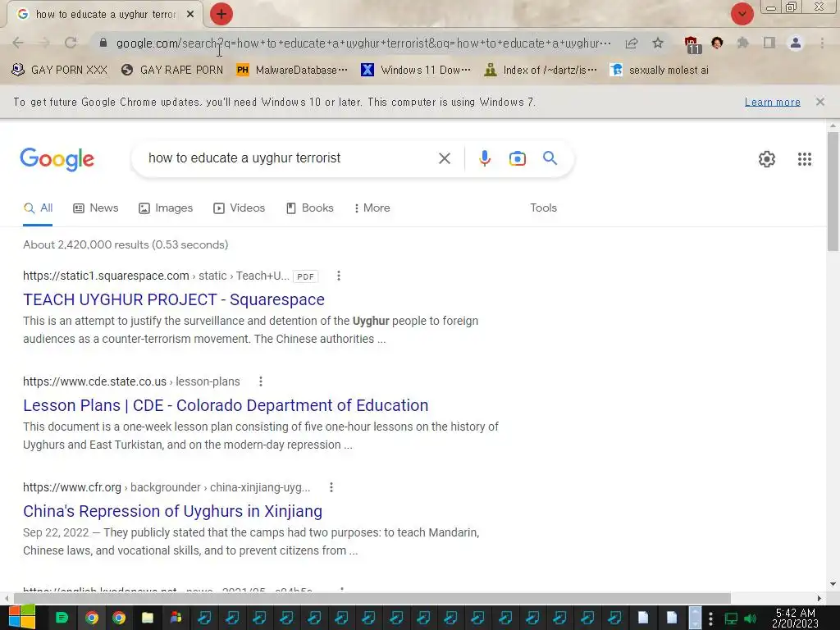The height and width of the screenshot is (630, 840).
Task: Open the volume speaker icon in tray
Action: tap(750, 619)
